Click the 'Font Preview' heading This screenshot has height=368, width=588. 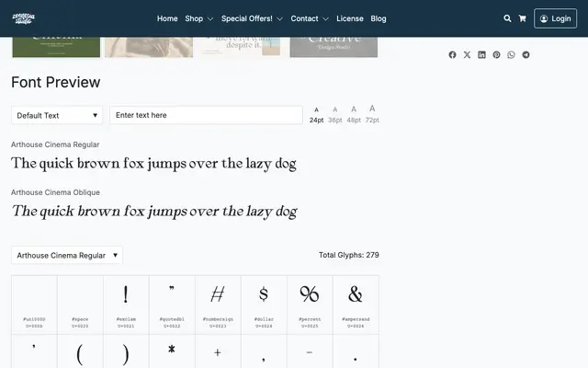[x=55, y=82]
